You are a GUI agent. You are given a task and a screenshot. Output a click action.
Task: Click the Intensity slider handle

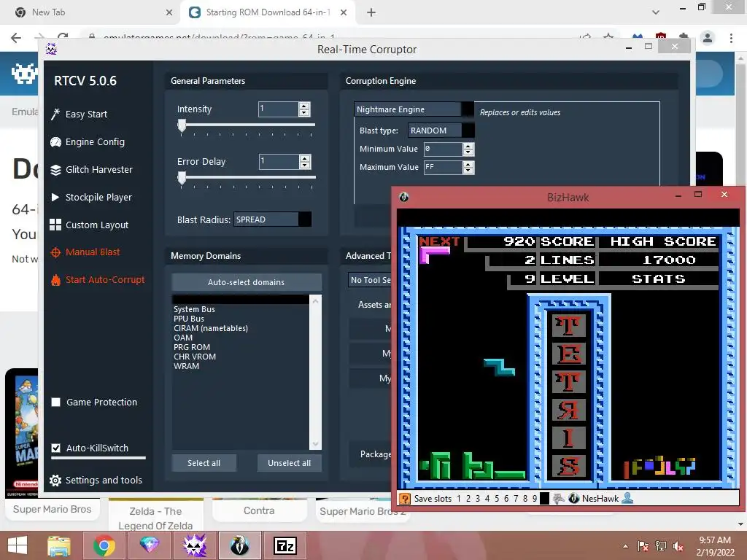pyautogui.click(x=182, y=125)
